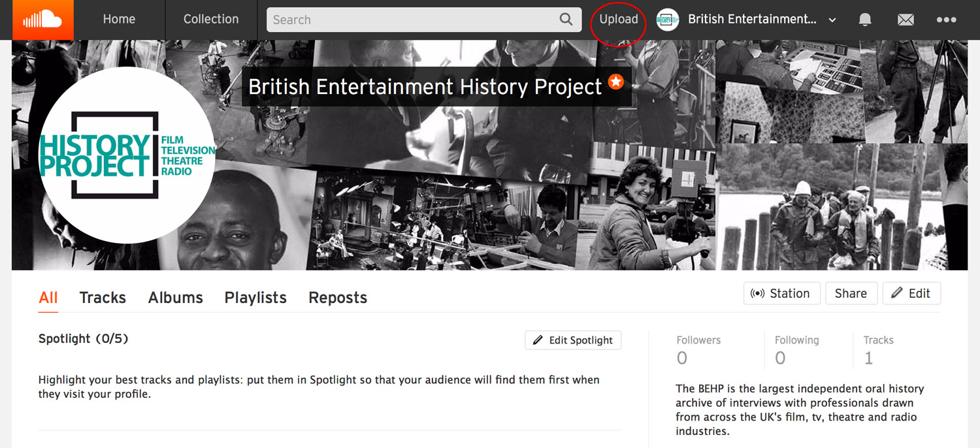Click the Upload link
Screen dimensions: 980x448
(x=618, y=20)
